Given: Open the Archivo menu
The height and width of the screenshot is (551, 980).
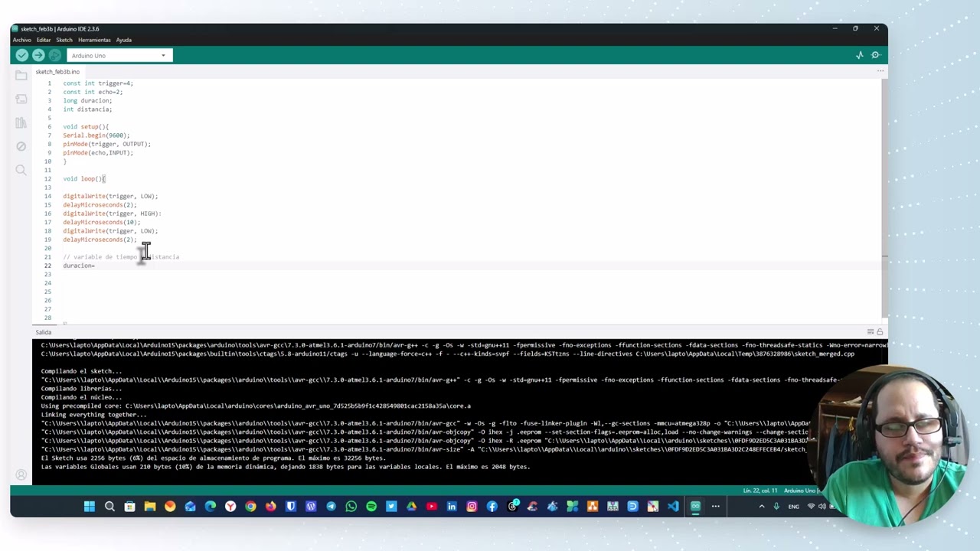Looking at the screenshot, I should tap(21, 40).
